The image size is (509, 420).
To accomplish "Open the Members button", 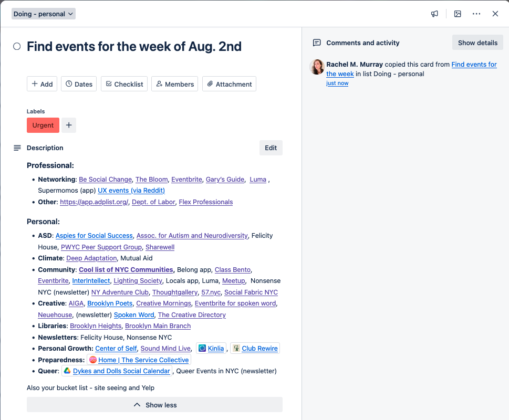I will [x=174, y=84].
